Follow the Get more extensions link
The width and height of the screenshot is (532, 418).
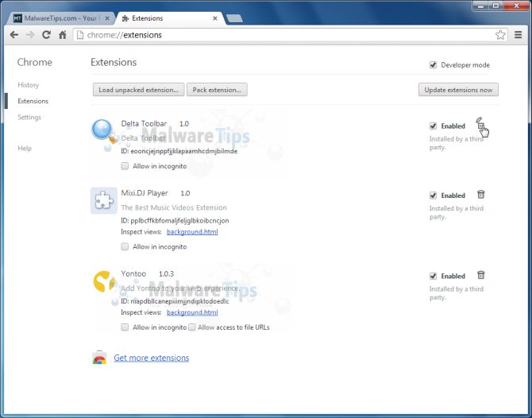pyautogui.click(x=152, y=358)
